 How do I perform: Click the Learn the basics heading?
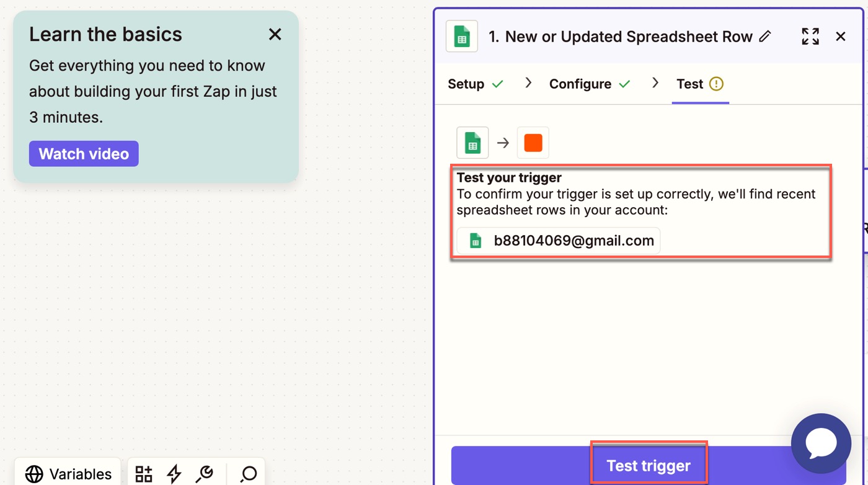click(105, 34)
